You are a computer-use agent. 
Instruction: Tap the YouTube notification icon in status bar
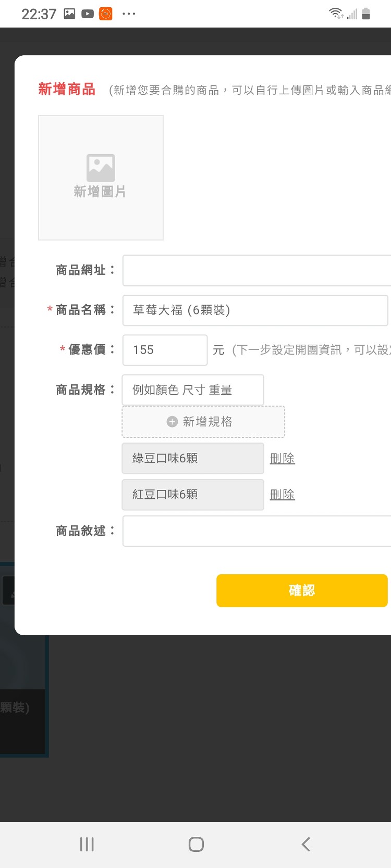pyautogui.click(x=88, y=14)
